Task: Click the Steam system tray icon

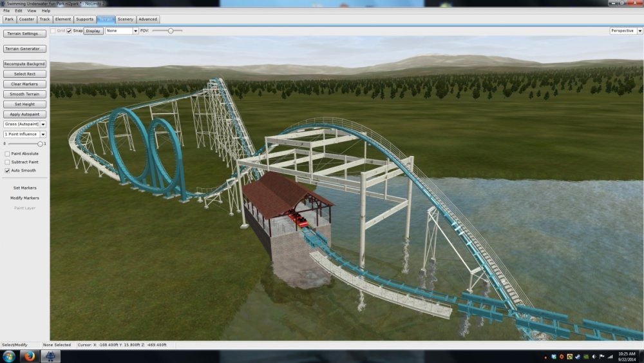Action: pyautogui.click(x=578, y=357)
